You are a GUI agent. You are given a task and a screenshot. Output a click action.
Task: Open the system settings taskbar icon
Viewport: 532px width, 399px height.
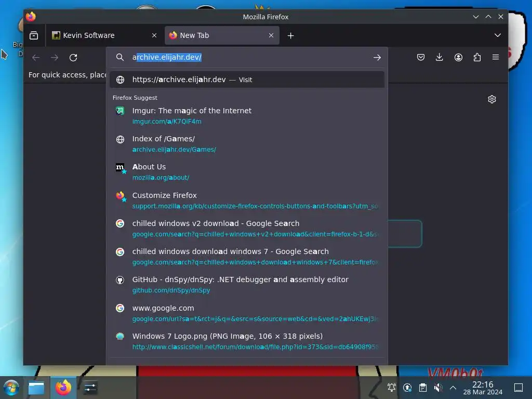[x=90, y=388]
